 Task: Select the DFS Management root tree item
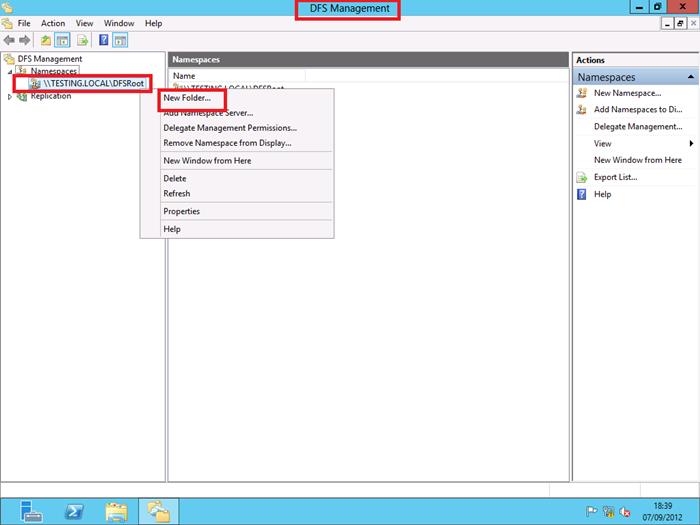[x=50, y=59]
